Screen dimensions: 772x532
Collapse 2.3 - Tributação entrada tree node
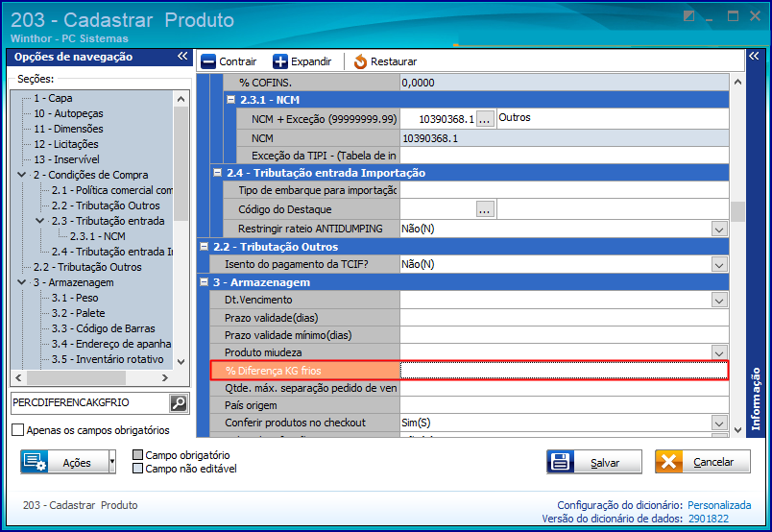(x=40, y=221)
